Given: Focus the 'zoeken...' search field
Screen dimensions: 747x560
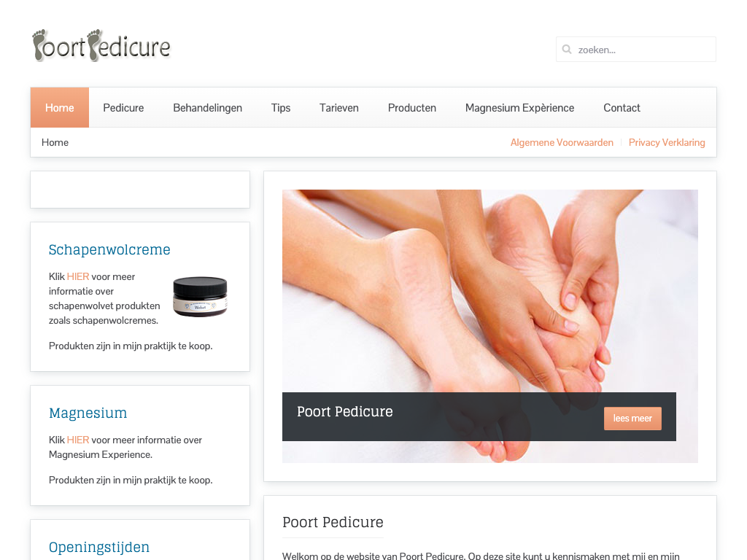Looking at the screenshot, I should 636,49.
